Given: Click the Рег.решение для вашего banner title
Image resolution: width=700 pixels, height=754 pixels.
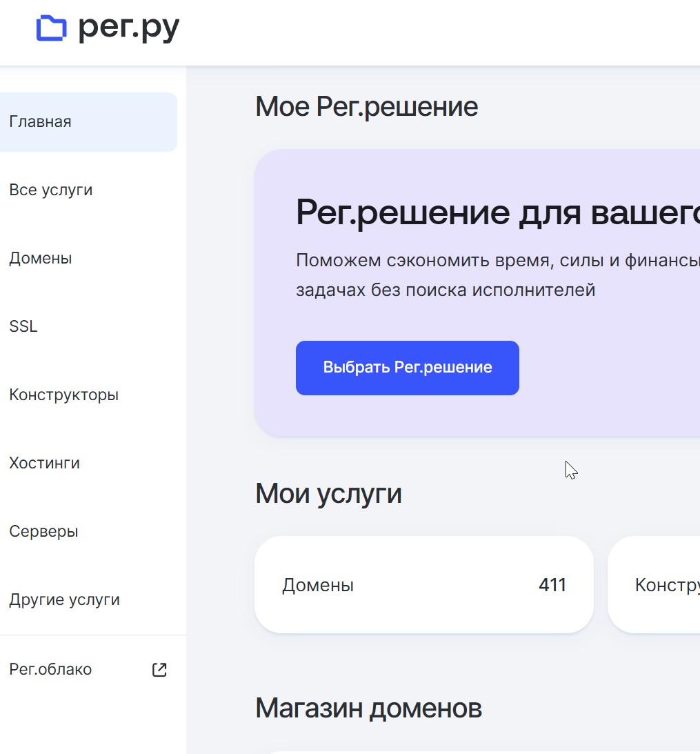Looking at the screenshot, I should pyautogui.click(x=497, y=212).
